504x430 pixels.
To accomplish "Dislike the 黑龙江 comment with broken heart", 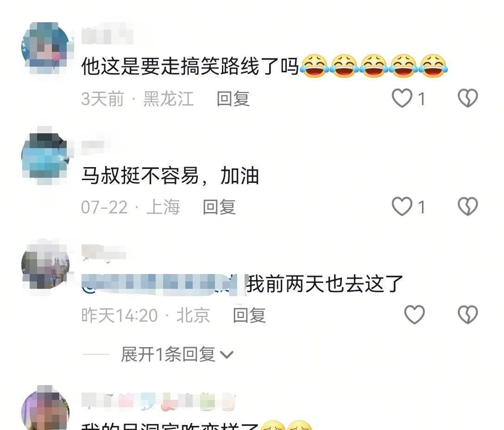I will coord(468,98).
